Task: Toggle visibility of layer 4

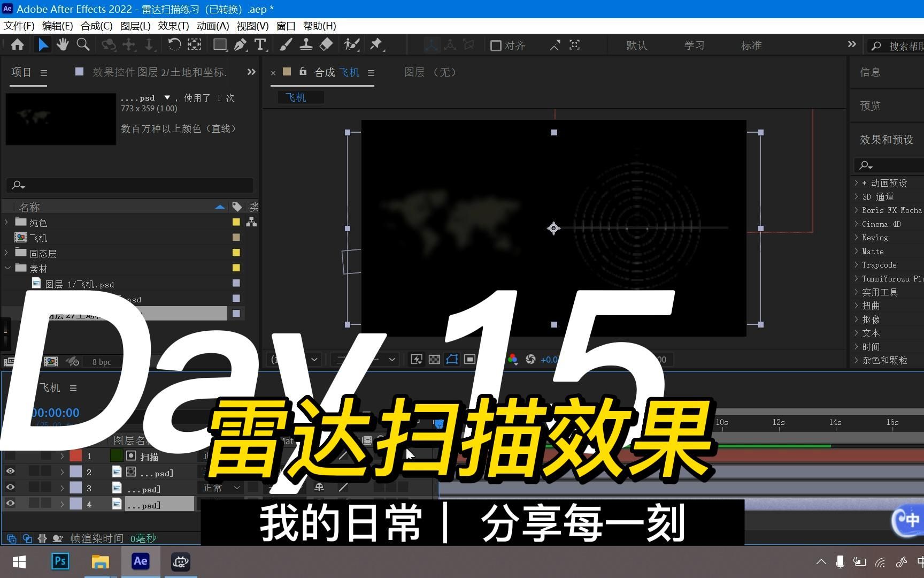Action: click(x=10, y=503)
